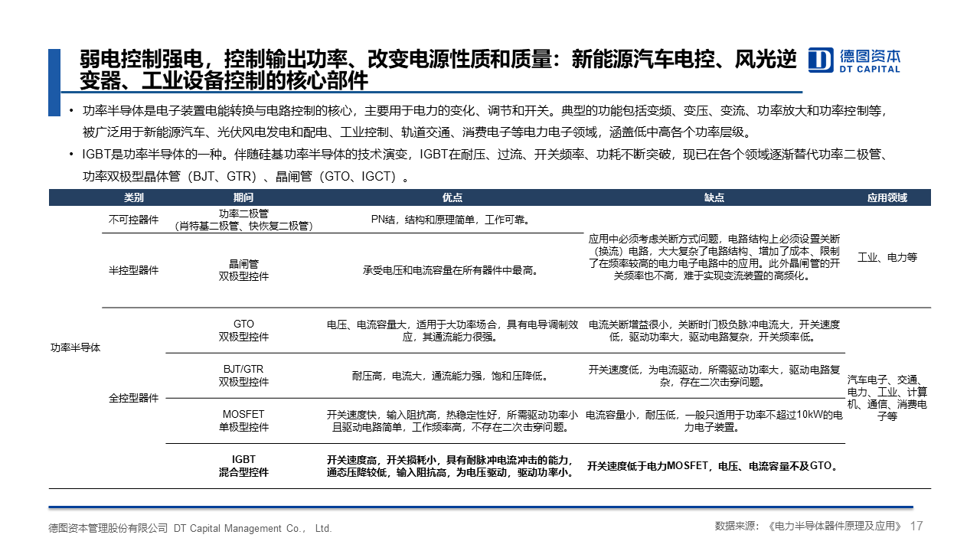Click the 类别 column header

click(133, 197)
